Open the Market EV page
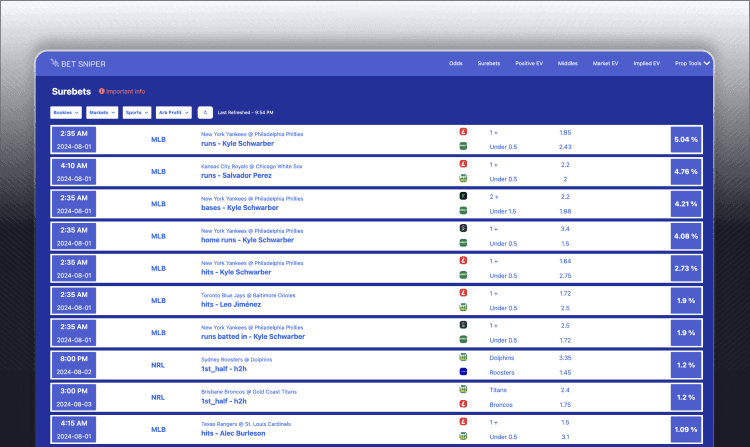Screen dimensions: 750x447 [x=606, y=63]
